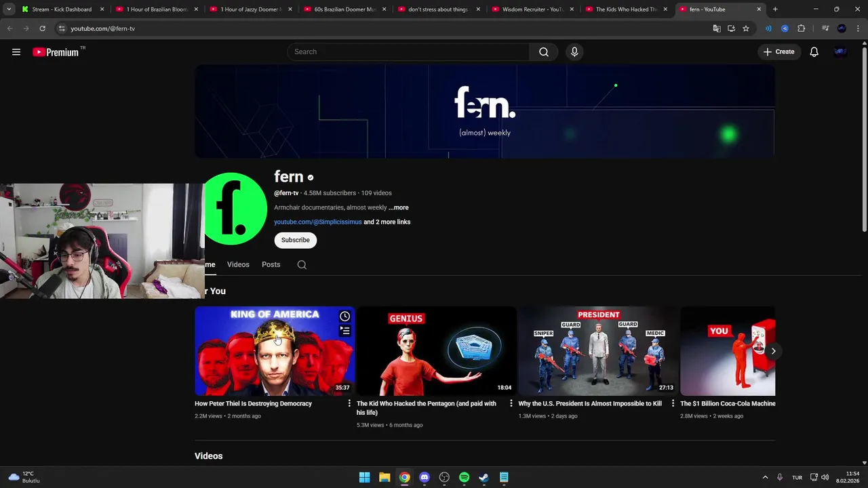Open Chrome profile avatar
868x488 pixels.
point(842,28)
